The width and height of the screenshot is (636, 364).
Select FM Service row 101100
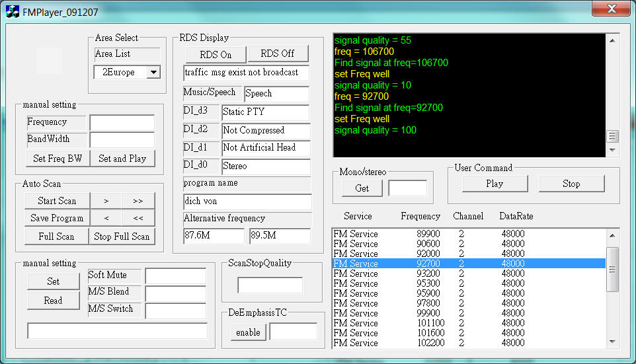469,323
